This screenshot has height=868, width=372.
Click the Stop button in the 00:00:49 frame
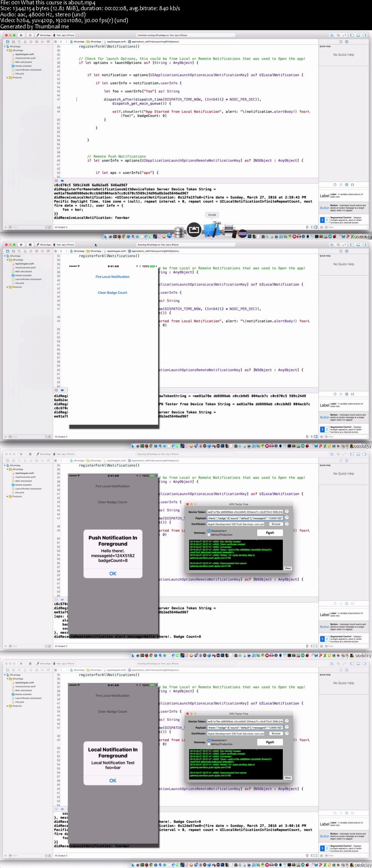(x=30, y=35)
